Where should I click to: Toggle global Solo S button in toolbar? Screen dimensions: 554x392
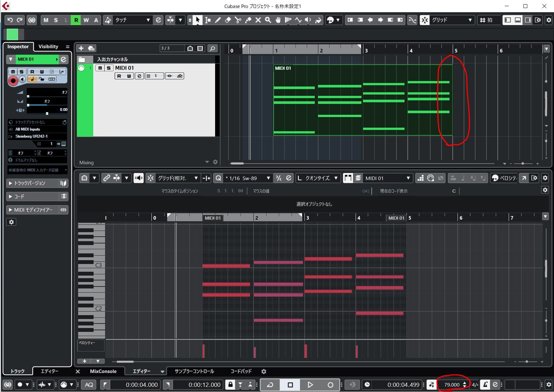[56, 20]
